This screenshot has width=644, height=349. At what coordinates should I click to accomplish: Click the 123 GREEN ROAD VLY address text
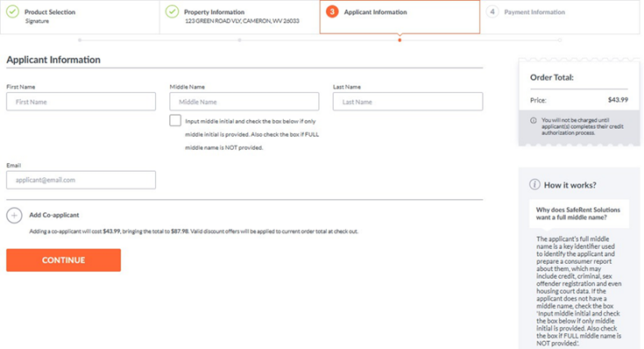242,21
